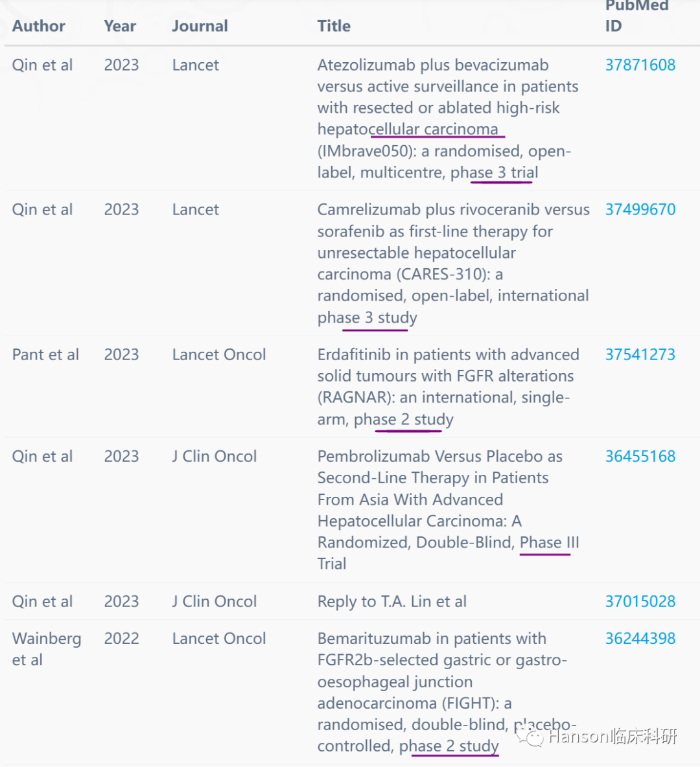This screenshot has width=700, height=767.
Task: Open PubMed ID 37015028 link
Action: tap(640, 601)
